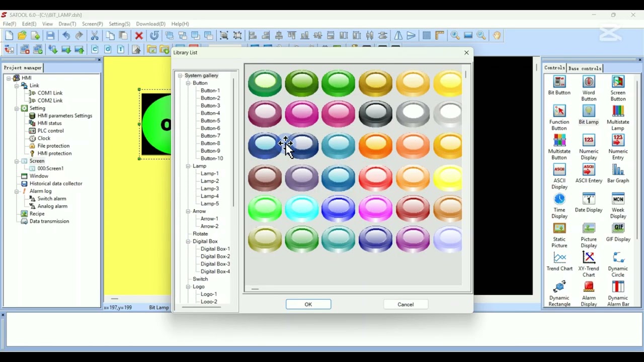This screenshot has width=644, height=362.
Task: Open the Edit(E) menu
Action: (x=29, y=24)
